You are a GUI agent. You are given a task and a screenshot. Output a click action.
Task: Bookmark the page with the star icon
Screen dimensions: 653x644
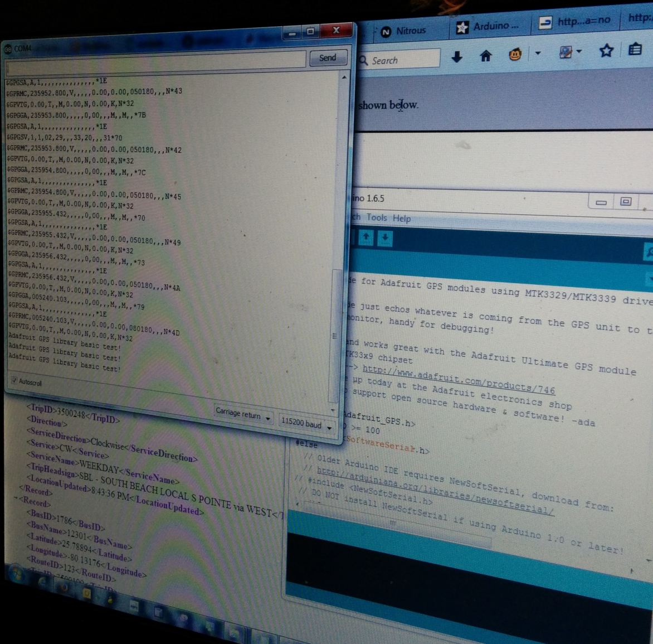pyautogui.click(x=606, y=51)
